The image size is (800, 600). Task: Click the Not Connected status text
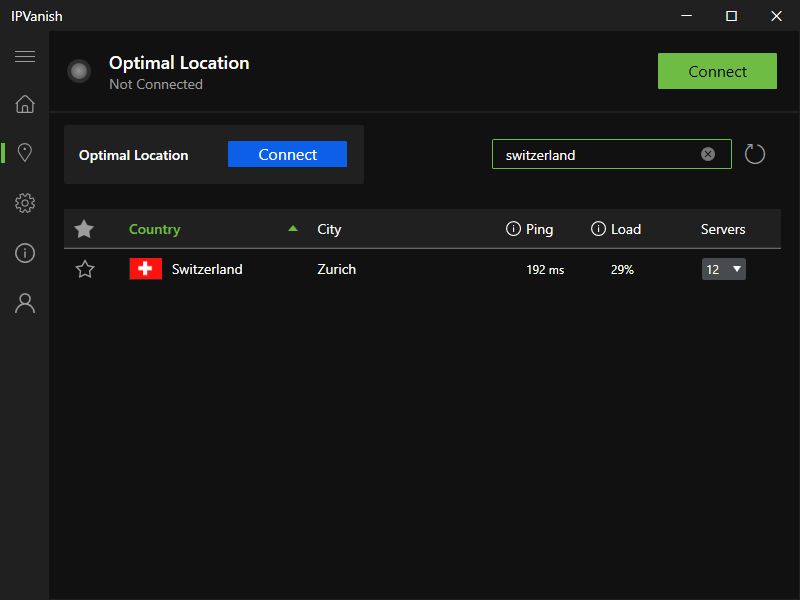[x=156, y=84]
